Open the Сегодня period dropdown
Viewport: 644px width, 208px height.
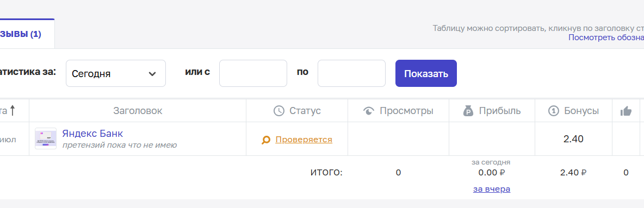click(116, 73)
